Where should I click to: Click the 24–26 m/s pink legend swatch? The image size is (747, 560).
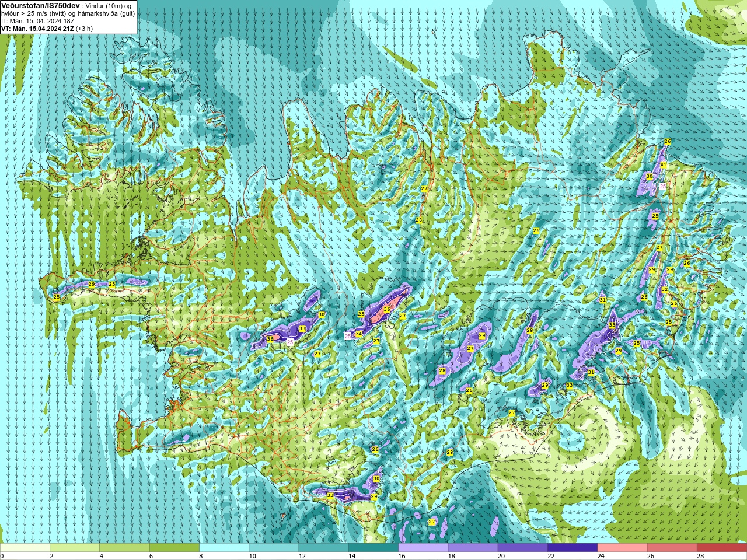coord(622,547)
